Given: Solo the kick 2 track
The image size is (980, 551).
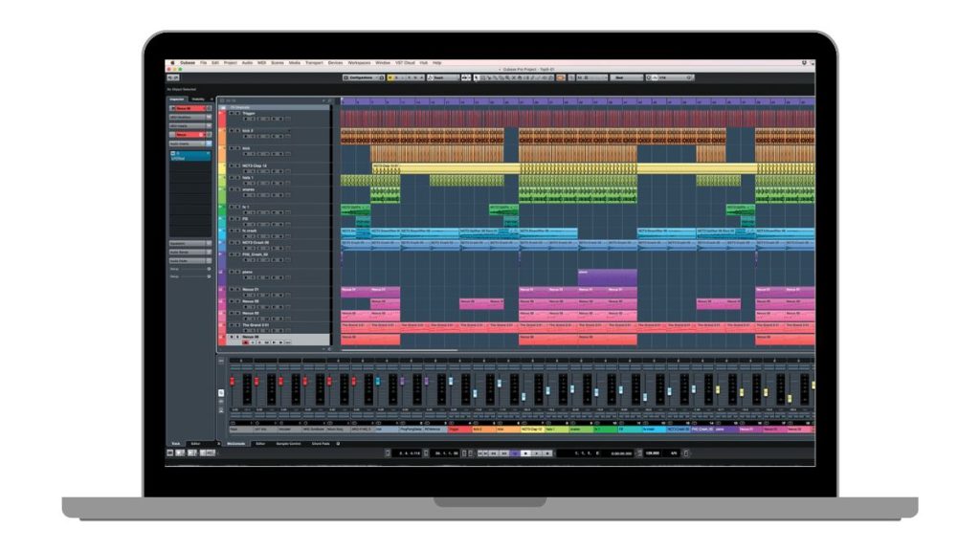Looking at the screenshot, I should pyautogui.click(x=237, y=130).
